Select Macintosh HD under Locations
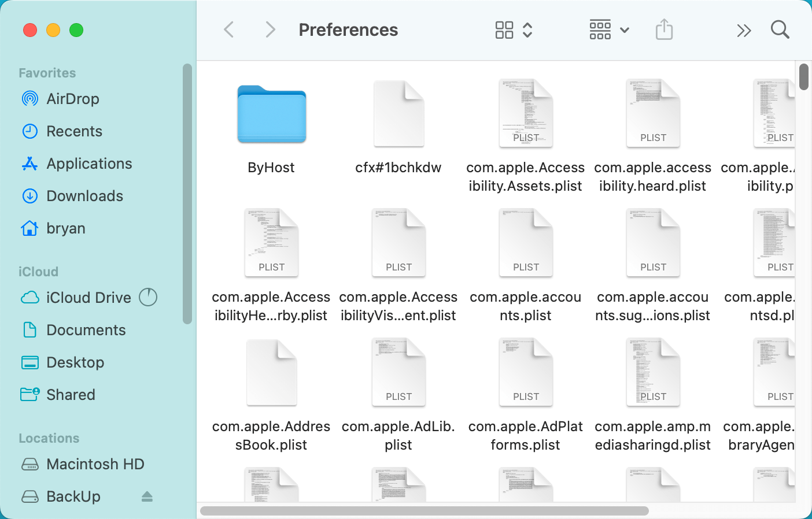The image size is (812, 519). [x=95, y=464]
